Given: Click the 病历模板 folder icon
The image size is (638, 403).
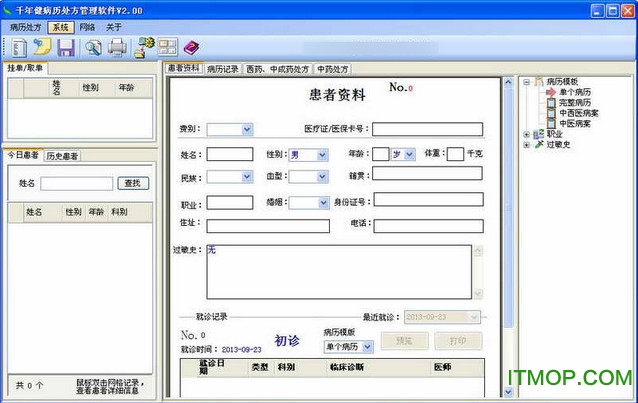Looking at the screenshot, I should coord(539,81).
